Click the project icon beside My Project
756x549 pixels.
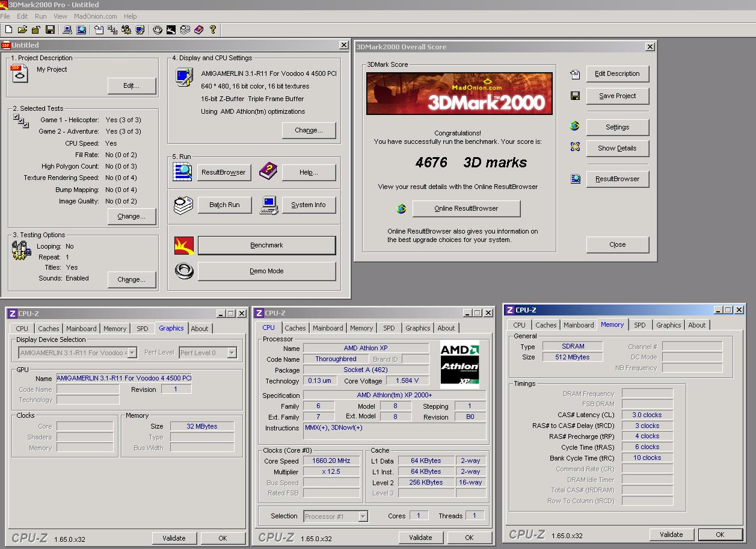[19, 73]
